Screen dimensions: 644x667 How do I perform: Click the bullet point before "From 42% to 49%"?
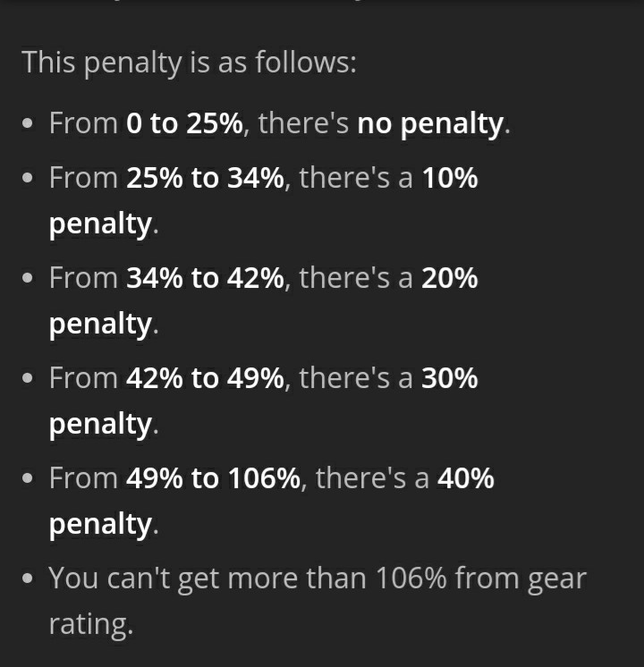click(30, 381)
